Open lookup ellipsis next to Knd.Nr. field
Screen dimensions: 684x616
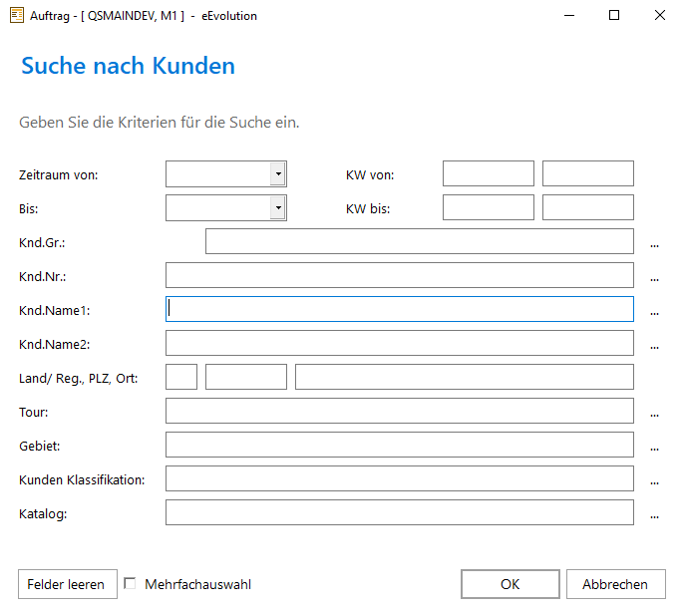(654, 277)
